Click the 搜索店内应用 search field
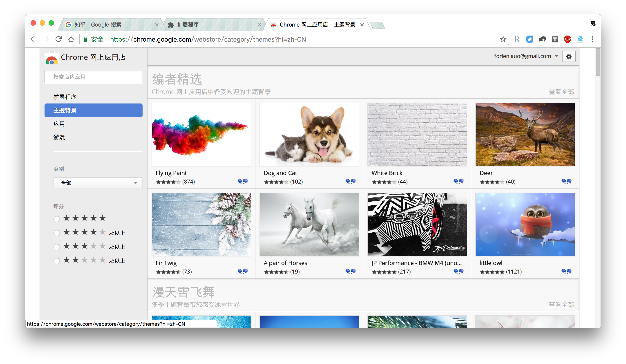 pos(93,77)
